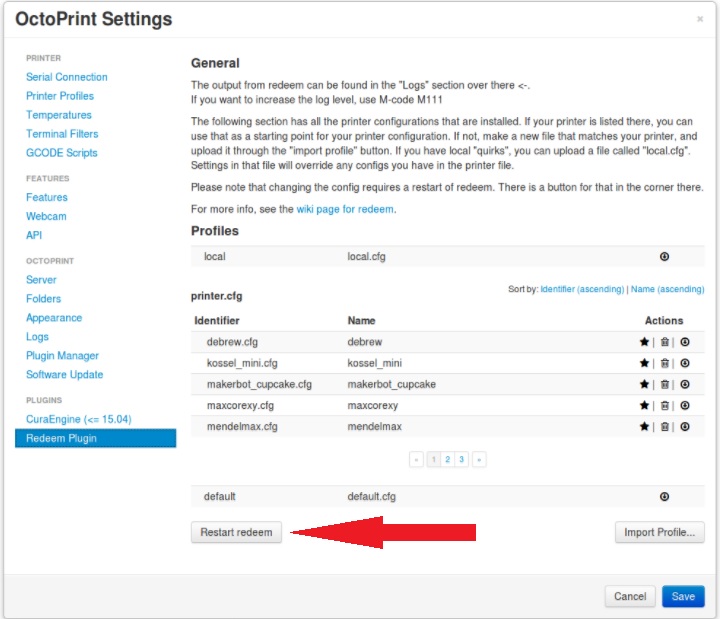Click the kossel_mini.cfg identifier cell
The height and width of the screenshot is (619, 720).
pos(242,363)
